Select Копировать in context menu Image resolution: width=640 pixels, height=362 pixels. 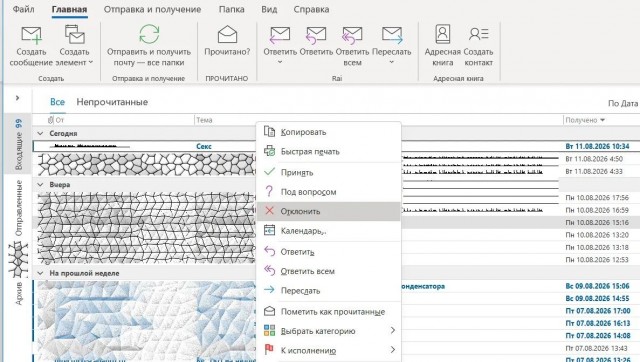[x=329, y=132]
